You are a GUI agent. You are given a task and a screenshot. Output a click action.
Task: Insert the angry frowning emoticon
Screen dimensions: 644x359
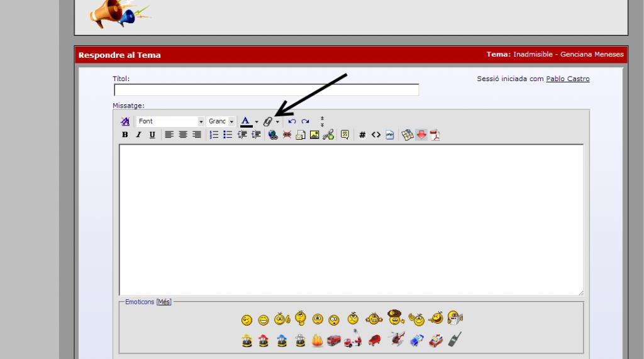tap(353, 318)
